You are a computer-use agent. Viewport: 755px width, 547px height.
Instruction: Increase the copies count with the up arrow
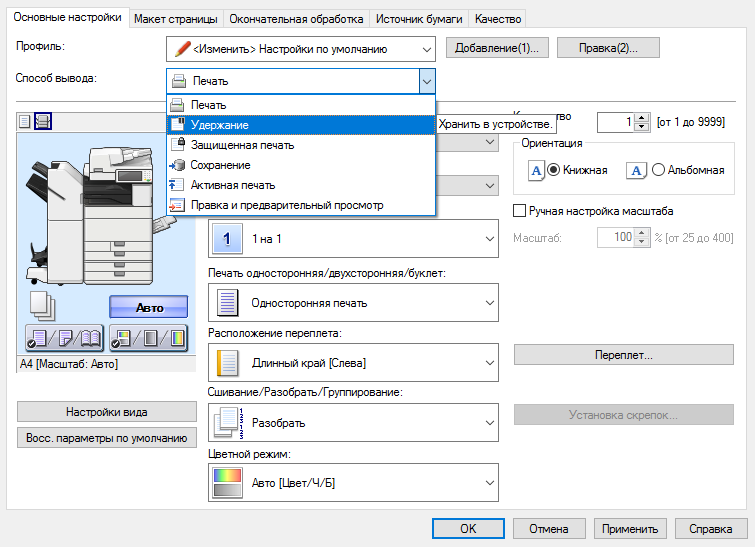coord(641,118)
